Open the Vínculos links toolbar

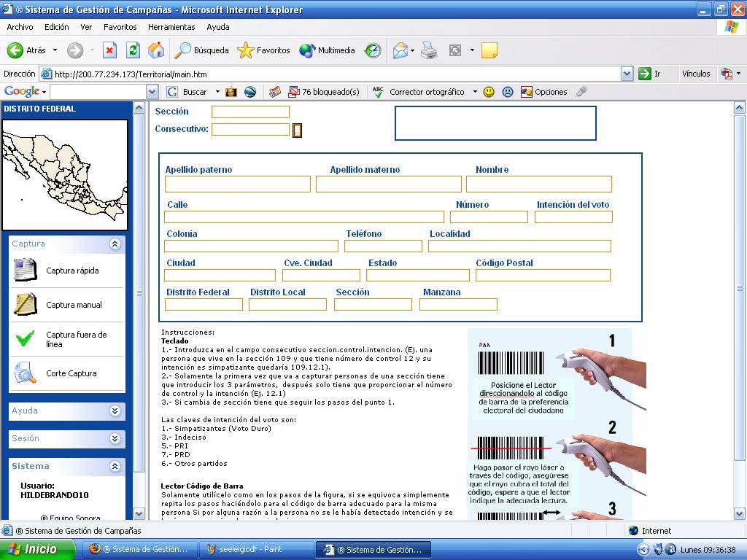click(696, 74)
